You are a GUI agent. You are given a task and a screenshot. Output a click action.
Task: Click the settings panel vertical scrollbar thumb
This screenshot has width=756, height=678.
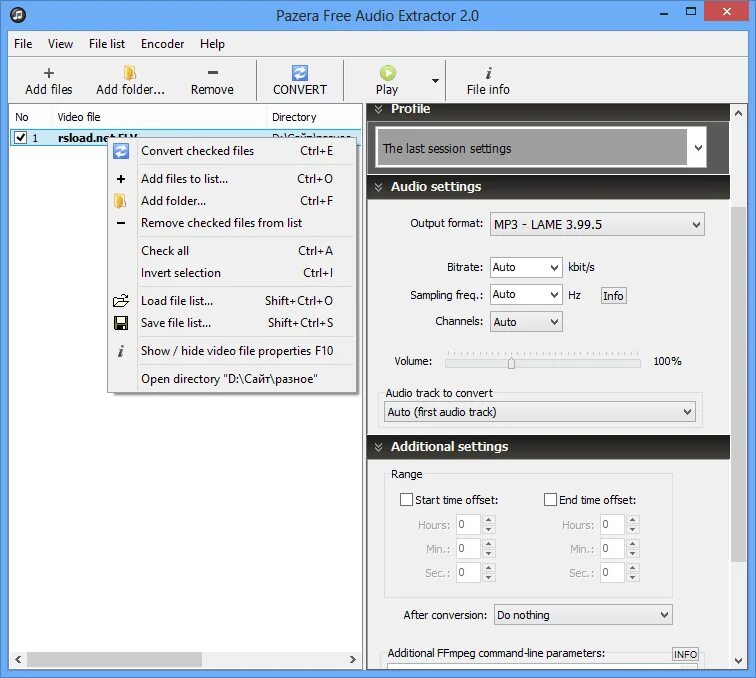738,384
